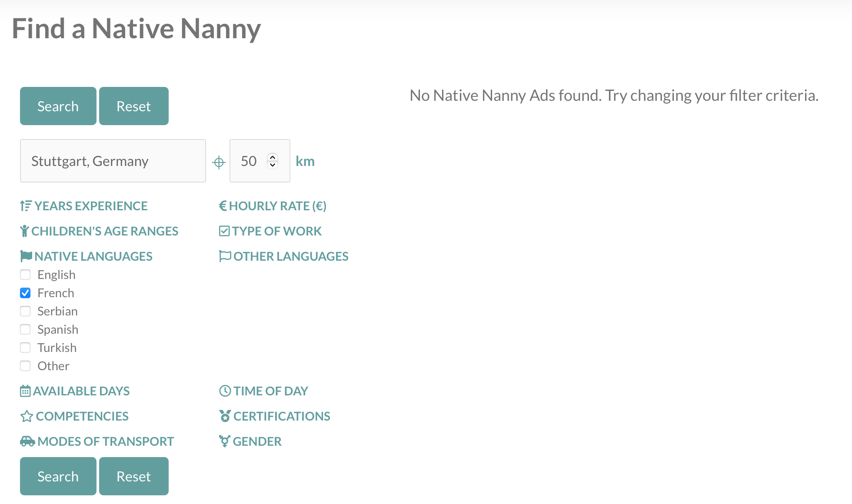Click the euro icon beside Hourly Rate
This screenshot has width=852, height=504.
tap(223, 206)
